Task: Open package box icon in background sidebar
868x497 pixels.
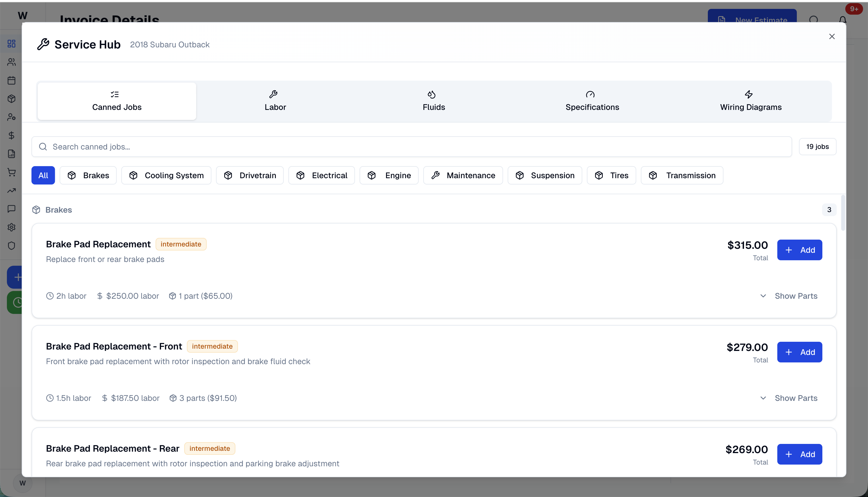Action: coord(11,99)
